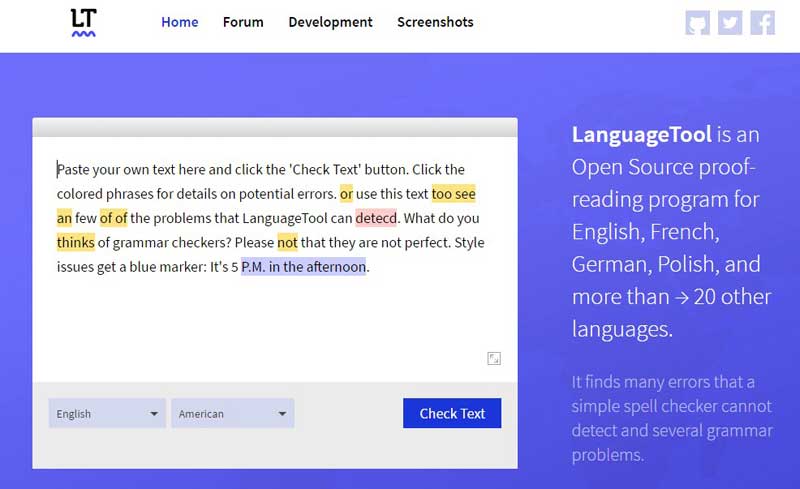Open the Screenshots menu item
This screenshot has height=489, width=800.
[435, 22]
